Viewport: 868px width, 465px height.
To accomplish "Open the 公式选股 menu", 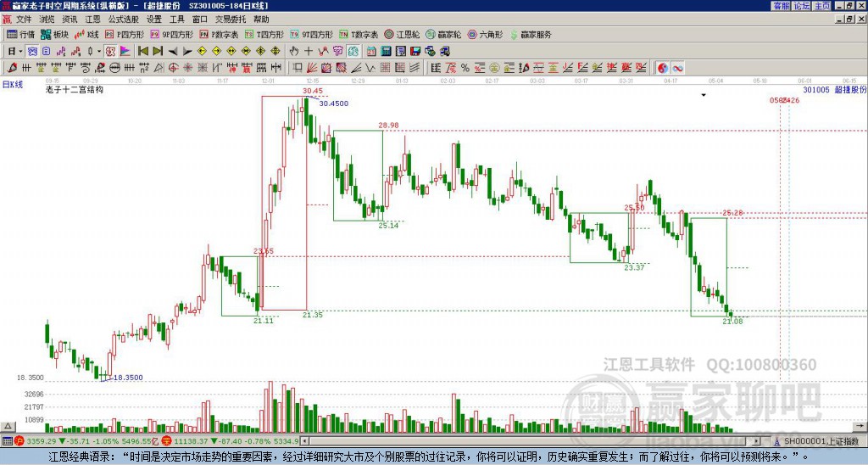I will 124,20.
